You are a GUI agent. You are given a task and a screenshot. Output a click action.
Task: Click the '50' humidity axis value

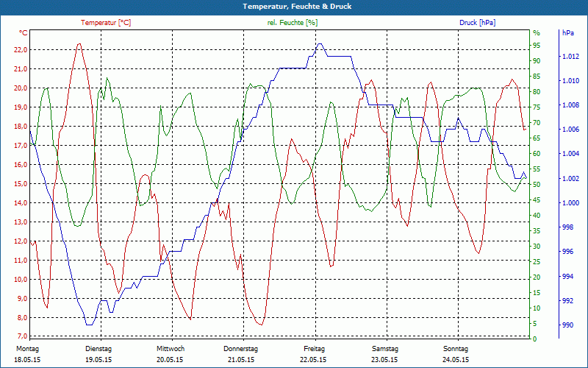(537, 185)
